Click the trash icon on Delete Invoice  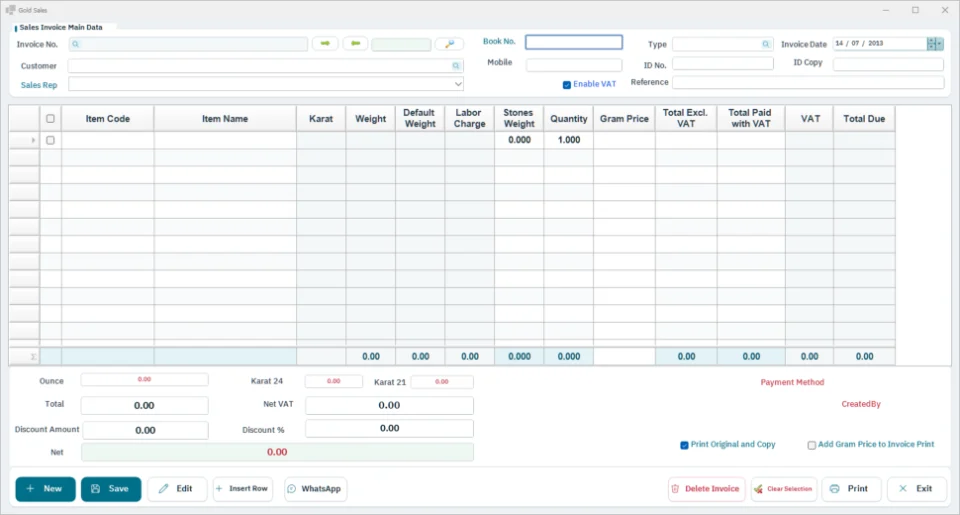coord(675,489)
